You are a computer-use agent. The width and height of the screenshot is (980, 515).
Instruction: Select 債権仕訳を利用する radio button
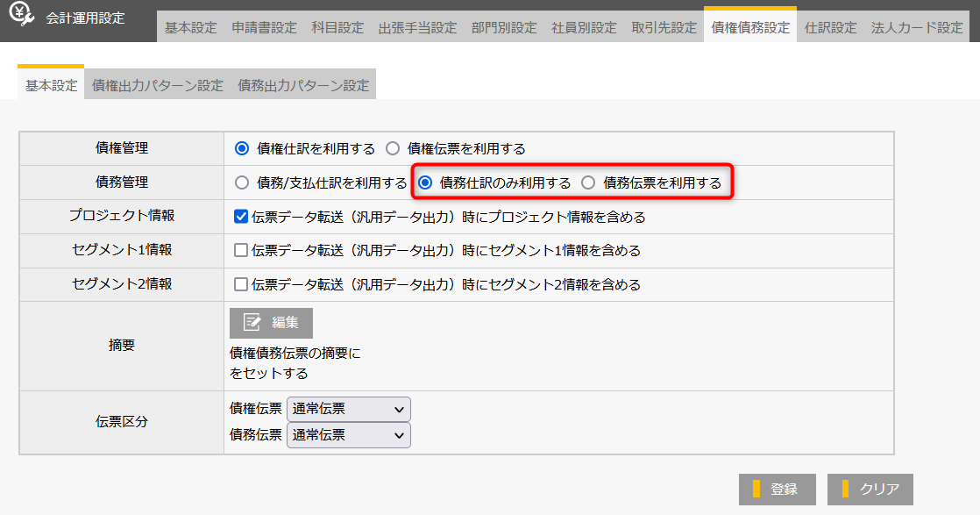pyautogui.click(x=242, y=148)
